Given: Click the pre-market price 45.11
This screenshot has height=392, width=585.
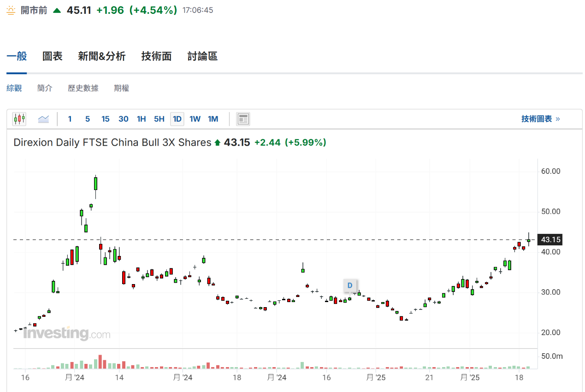Looking at the screenshot, I should pos(79,10).
